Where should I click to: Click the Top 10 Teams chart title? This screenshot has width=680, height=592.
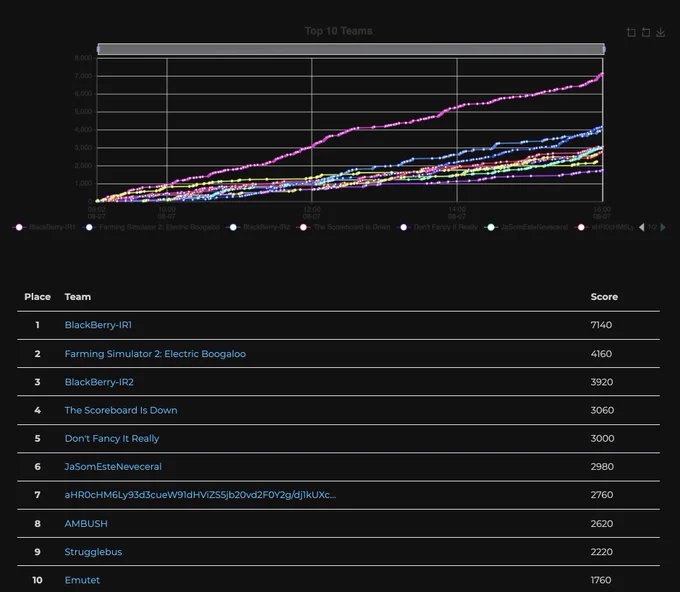338,31
